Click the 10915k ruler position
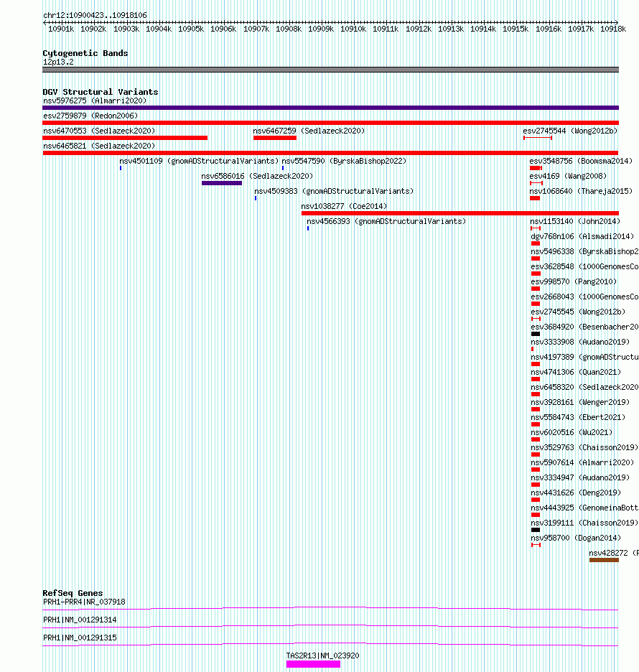 tap(515, 29)
